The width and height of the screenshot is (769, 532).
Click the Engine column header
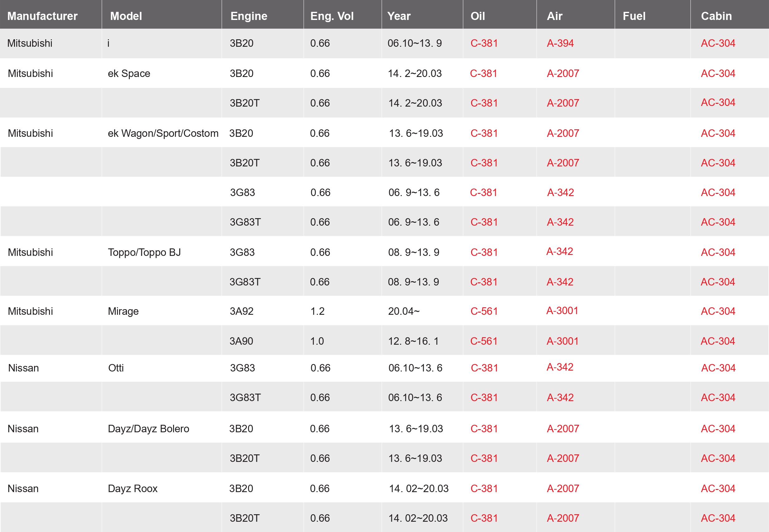[249, 16]
